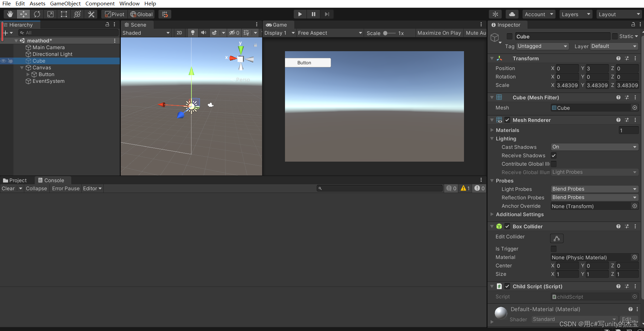Switch to the Game tab
644x331 pixels.
click(x=277, y=25)
